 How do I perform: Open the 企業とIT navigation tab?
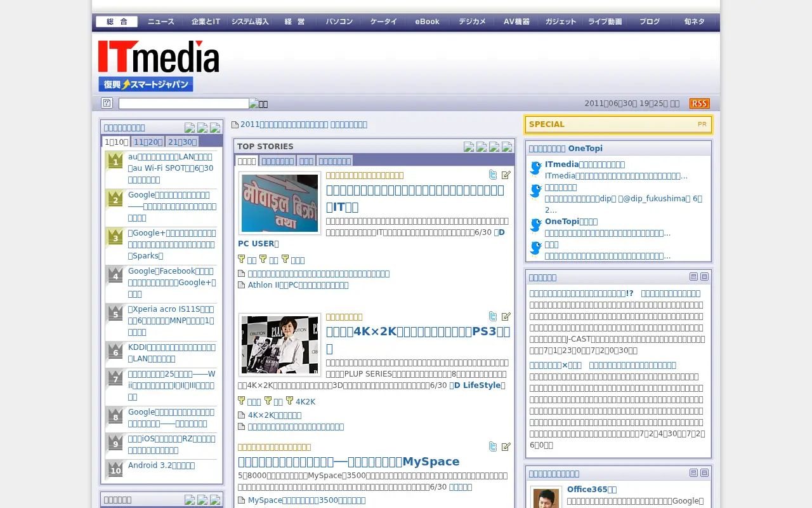tap(206, 22)
